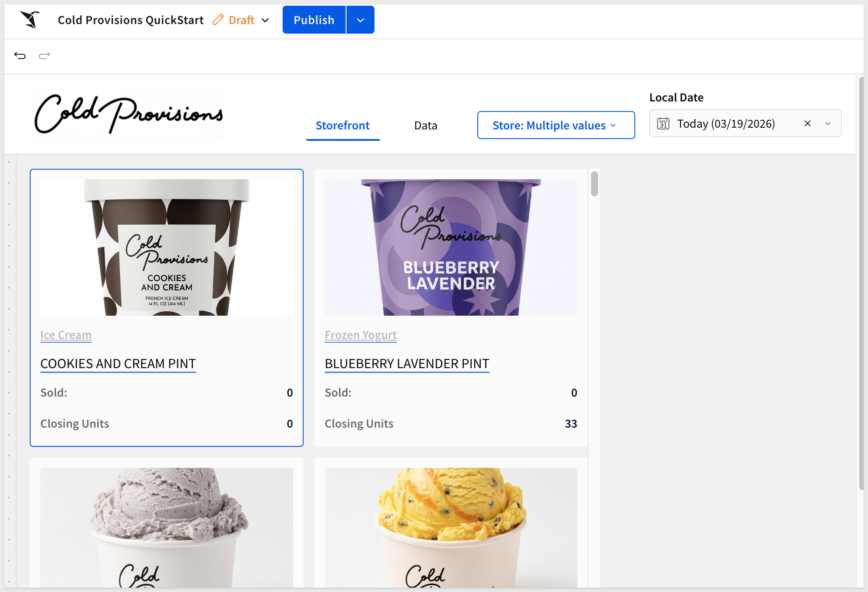The width and height of the screenshot is (868, 592).
Task: Click the Sigma bird logo icon
Action: 30,20
